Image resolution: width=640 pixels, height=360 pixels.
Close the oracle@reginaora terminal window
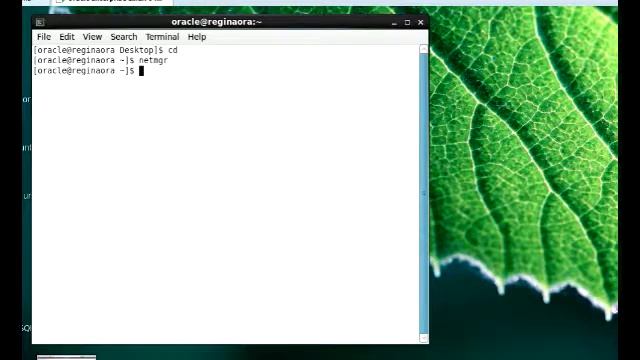420,22
